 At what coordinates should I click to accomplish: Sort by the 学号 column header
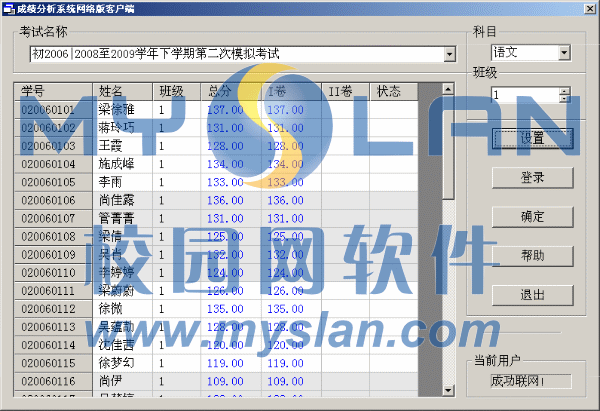[54, 91]
